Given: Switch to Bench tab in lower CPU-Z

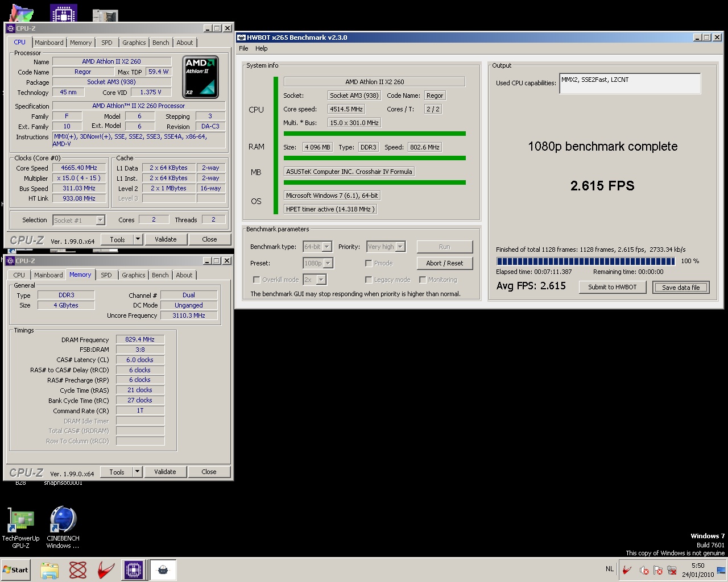Looking at the screenshot, I should click(x=160, y=275).
